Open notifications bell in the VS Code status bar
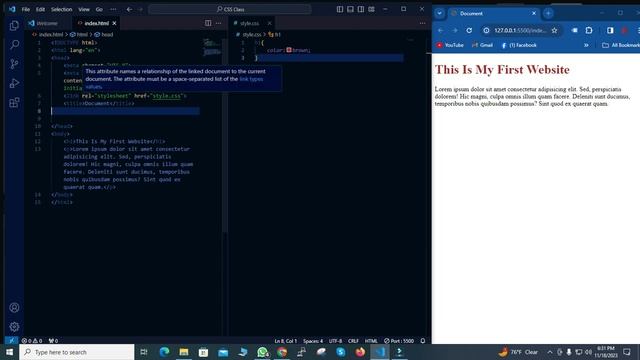This screenshot has height=360, width=640. point(423,340)
